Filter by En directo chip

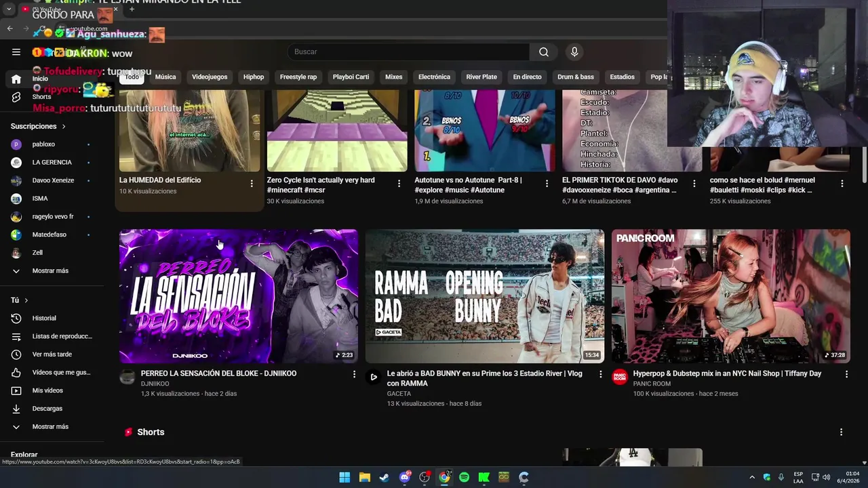pyautogui.click(x=527, y=77)
